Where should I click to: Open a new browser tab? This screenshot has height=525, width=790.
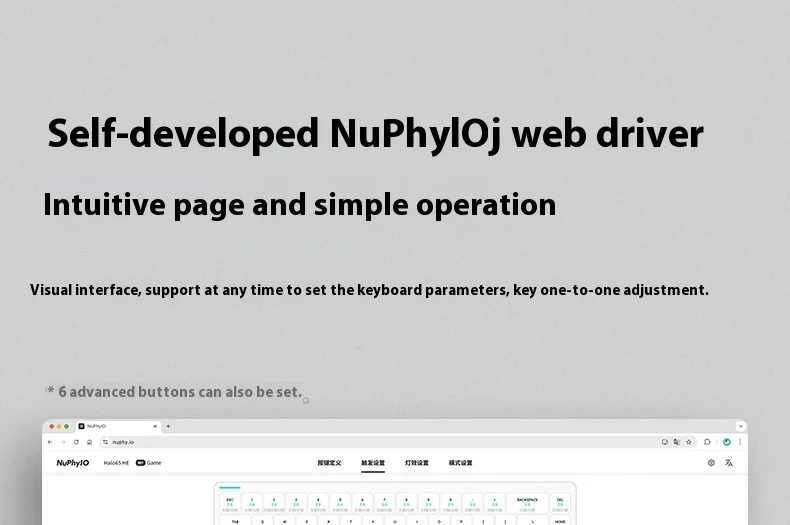tap(168, 426)
